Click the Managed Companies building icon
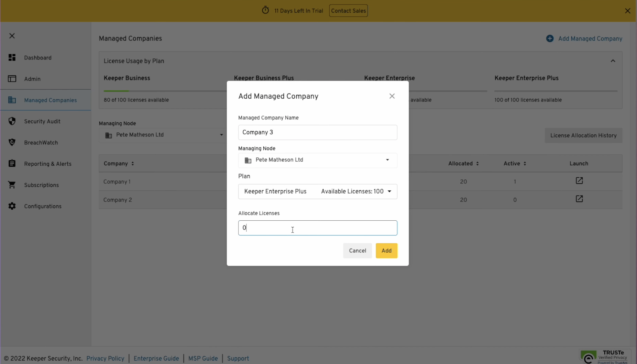637x364 pixels. 12,100
